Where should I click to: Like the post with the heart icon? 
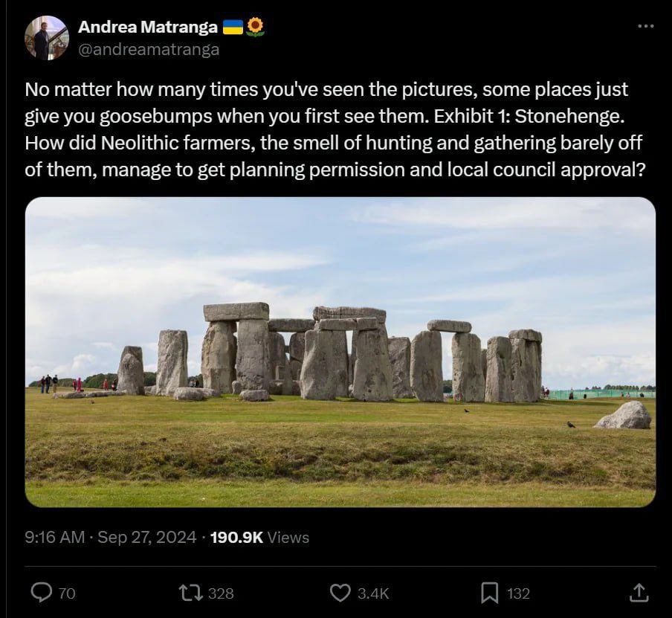(x=340, y=593)
